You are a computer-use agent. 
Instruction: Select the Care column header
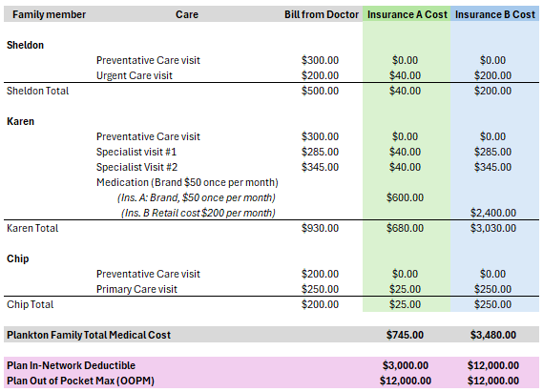click(x=187, y=14)
